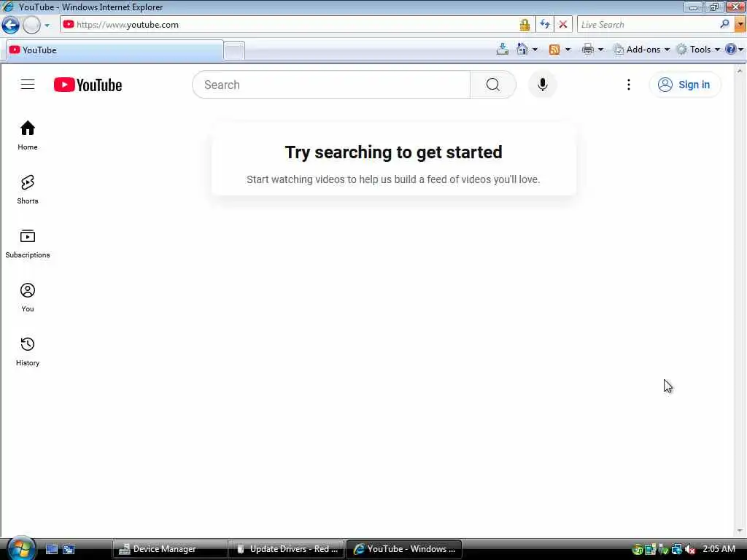This screenshot has height=560, width=747.
Task: Click the YouTube logo
Action: tap(88, 85)
